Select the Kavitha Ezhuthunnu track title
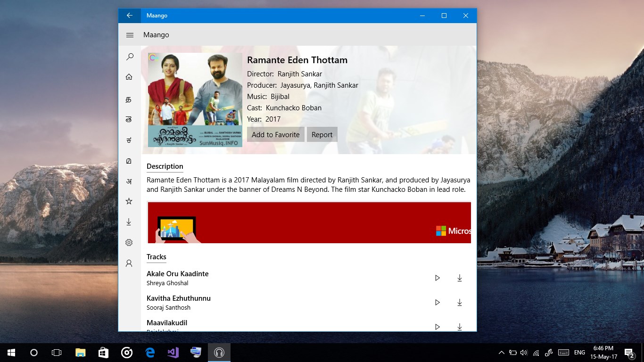Image resolution: width=644 pixels, height=362 pixels. (x=179, y=298)
